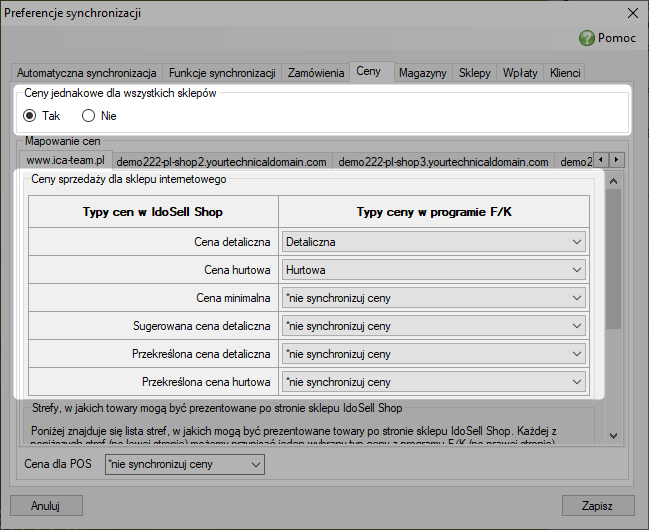Select the demo222-pl-shop2 shop tab

coord(221,162)
